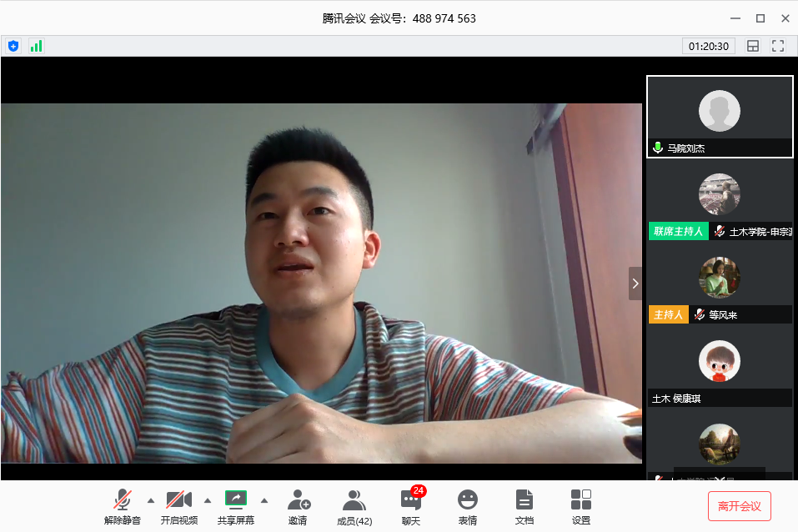Click the 联席主持人 co-host badge
The height and width of the screenshot is (532, 798).
tap(679, 231)
